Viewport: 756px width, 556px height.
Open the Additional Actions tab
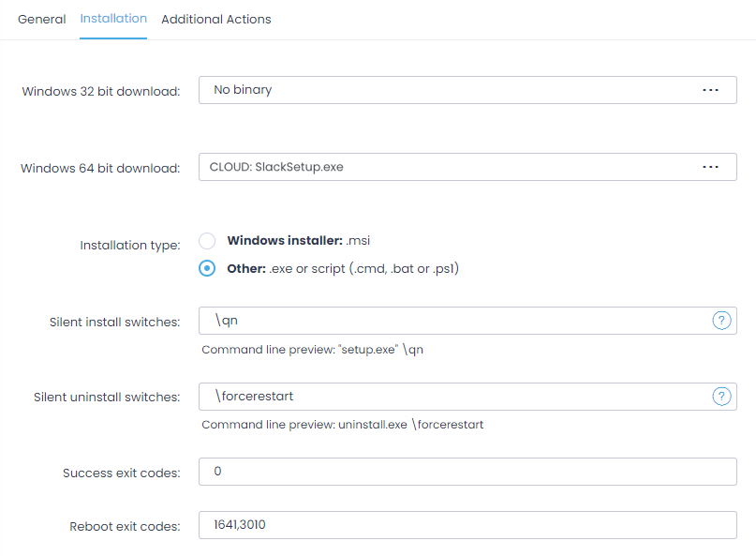215,19
